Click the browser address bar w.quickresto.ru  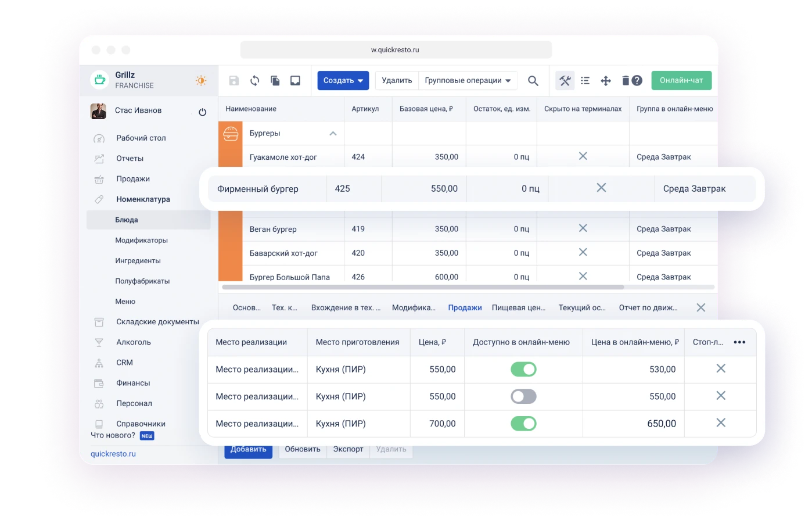coord(396,50)
